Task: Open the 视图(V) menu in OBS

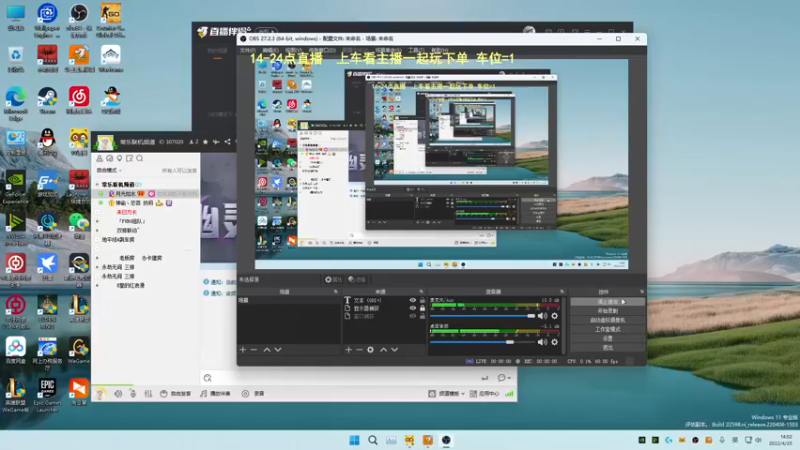Action: click(293, 51)
